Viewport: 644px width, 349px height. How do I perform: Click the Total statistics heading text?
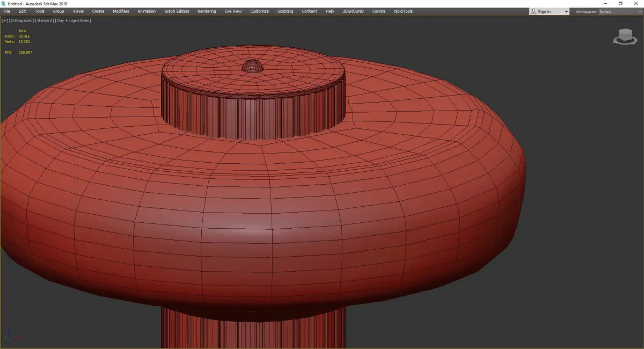tap(23, 31)
